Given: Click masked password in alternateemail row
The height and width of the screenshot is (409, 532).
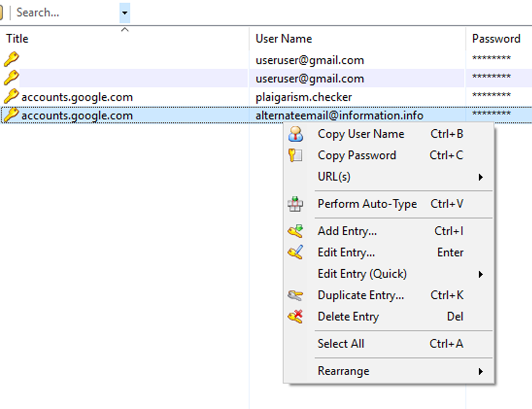Looking at the screenshot, I should tap(491, 113).
